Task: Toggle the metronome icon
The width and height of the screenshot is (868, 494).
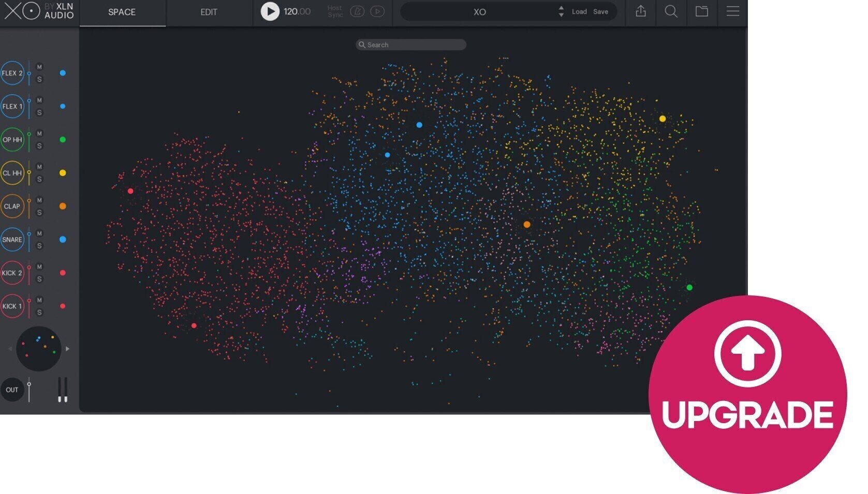Action: point(357,11)
